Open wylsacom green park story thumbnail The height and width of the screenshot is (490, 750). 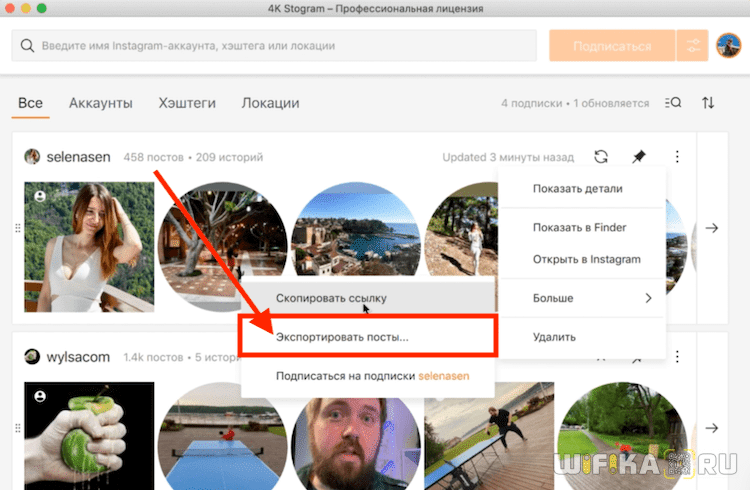(x=622, y=436)
